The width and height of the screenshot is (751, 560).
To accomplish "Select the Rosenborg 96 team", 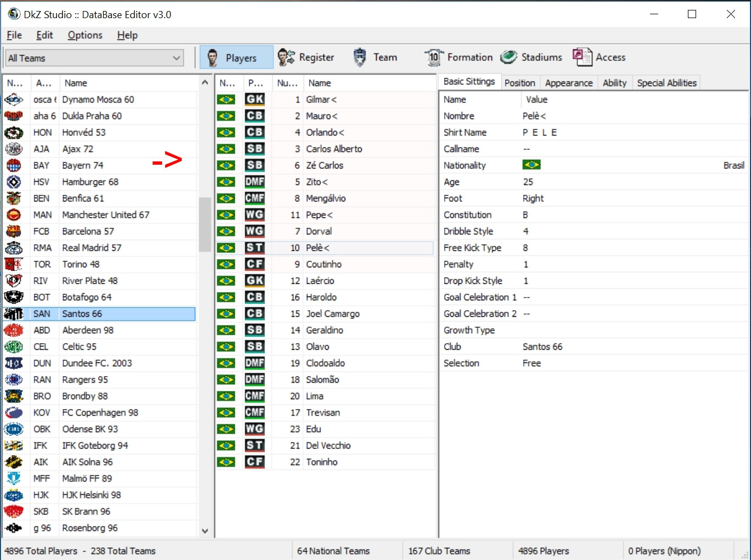I will [x=89, y=528].
